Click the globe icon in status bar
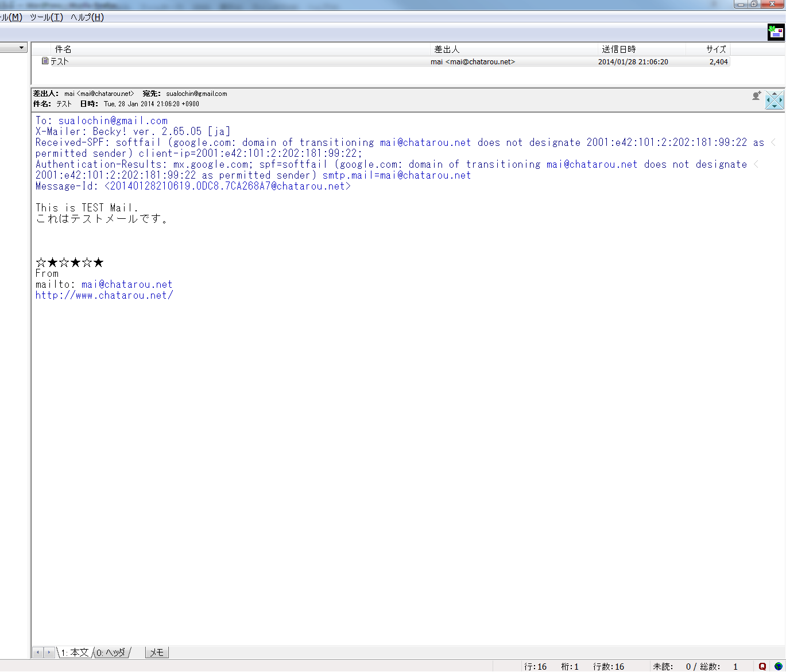This screenshot has height=672, width=786. pos(778,666)
